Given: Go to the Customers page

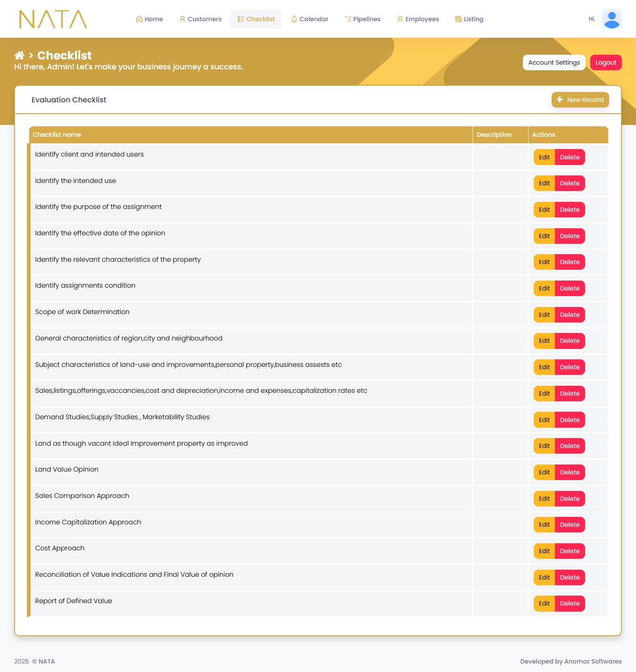Looking at the screenshot, I should click(200, 19).
